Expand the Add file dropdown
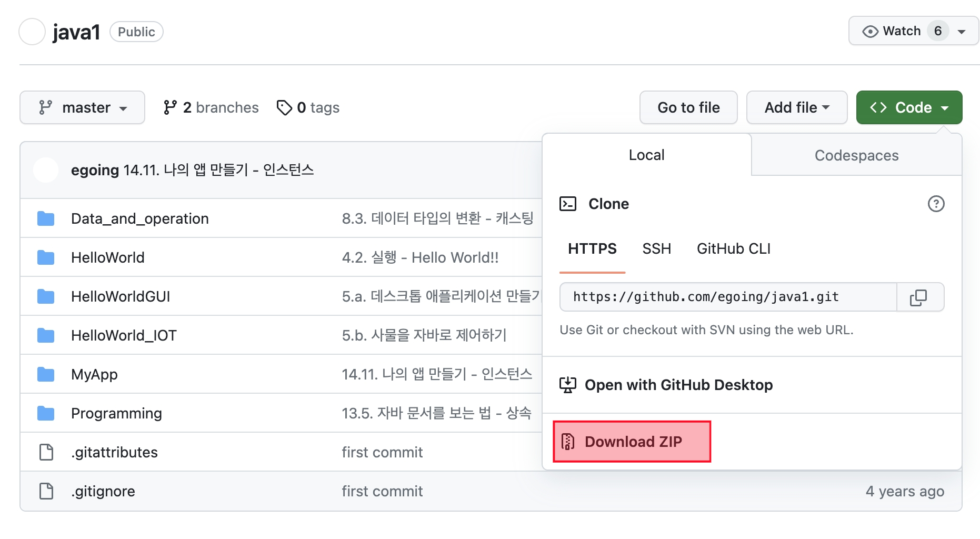This screenshot has width=980, height=539. point(797,107)
